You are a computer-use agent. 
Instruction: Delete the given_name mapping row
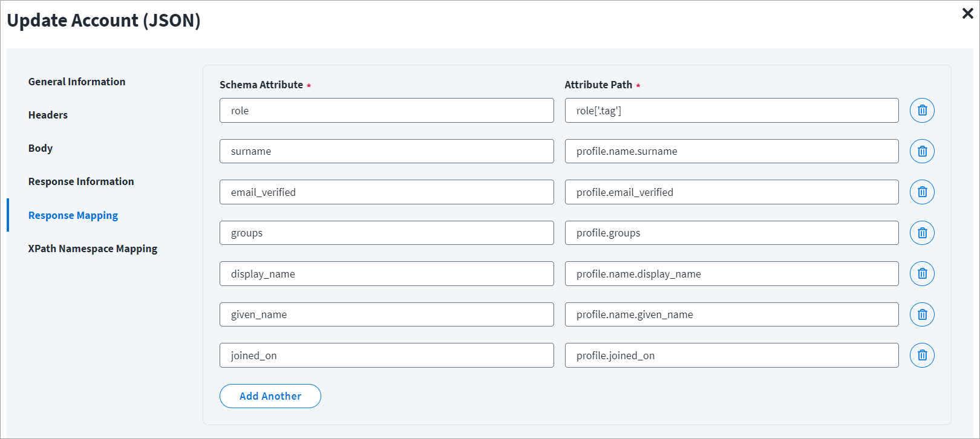tap(922, 314)
